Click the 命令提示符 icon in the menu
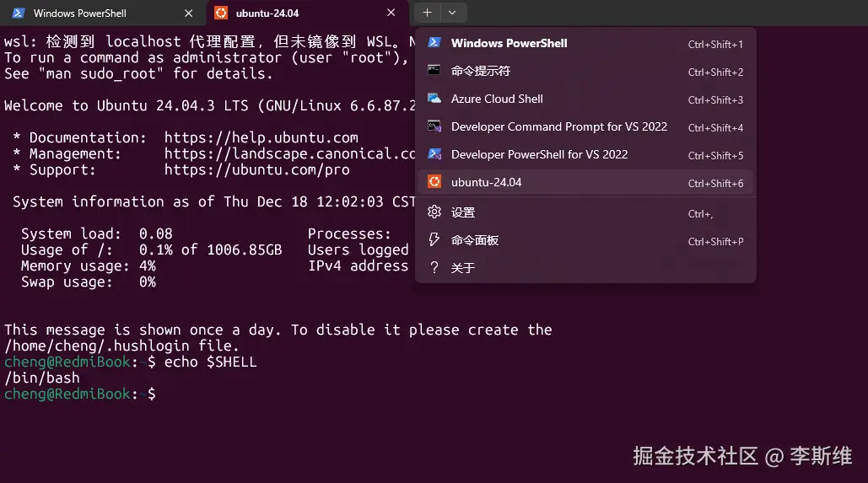Image resolution: width=868 pixels, height=483 pixels. (434, 70)
